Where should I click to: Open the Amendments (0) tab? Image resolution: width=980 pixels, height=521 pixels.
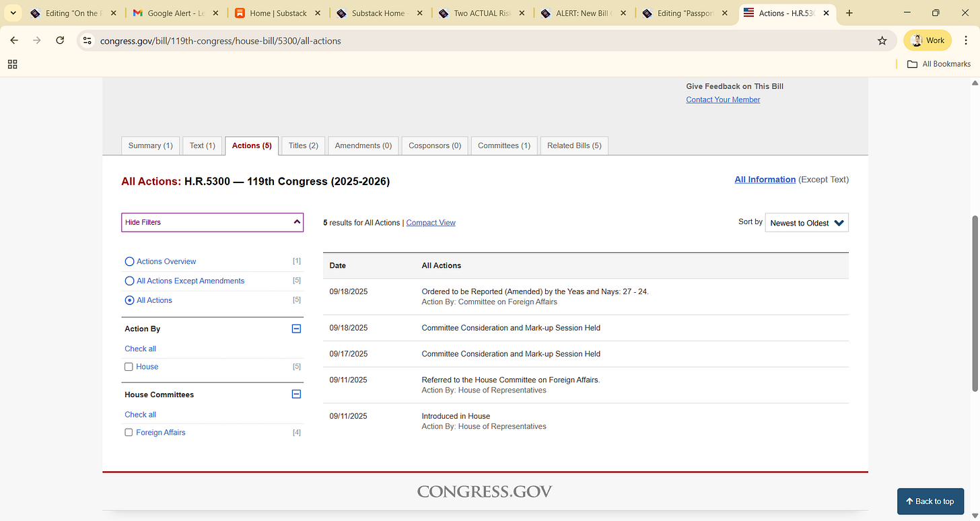363,145
